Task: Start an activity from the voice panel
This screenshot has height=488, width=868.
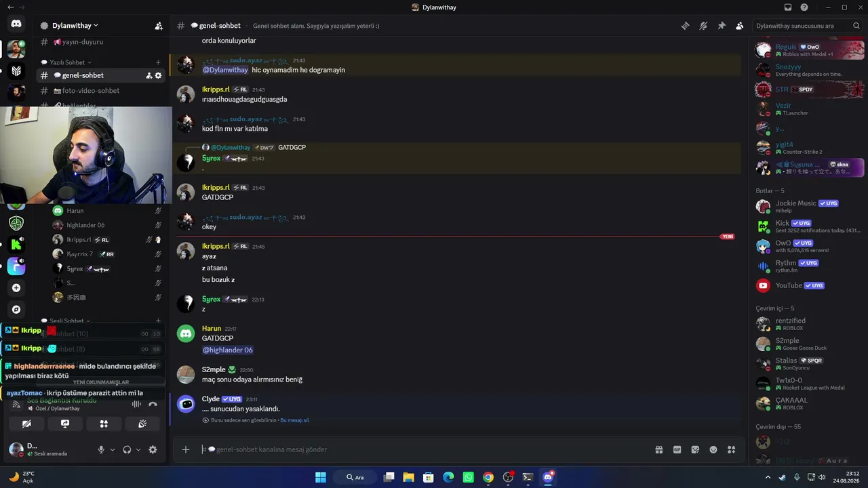Action: (104, 424)
